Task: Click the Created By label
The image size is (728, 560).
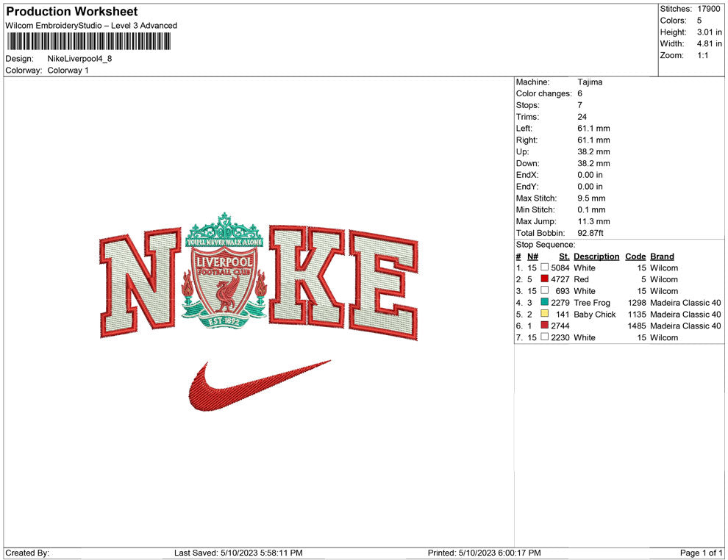Action: [x=27, y=553]
